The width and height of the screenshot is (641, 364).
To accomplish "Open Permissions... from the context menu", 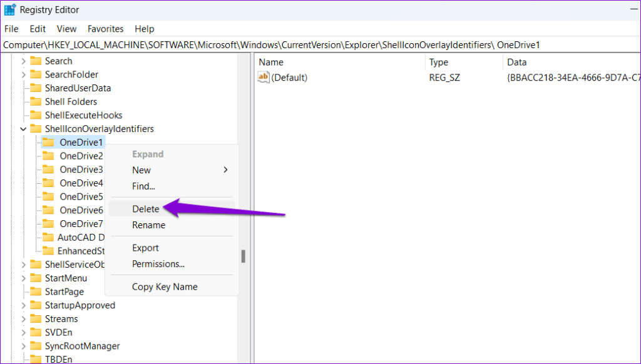I will point(172,264).
